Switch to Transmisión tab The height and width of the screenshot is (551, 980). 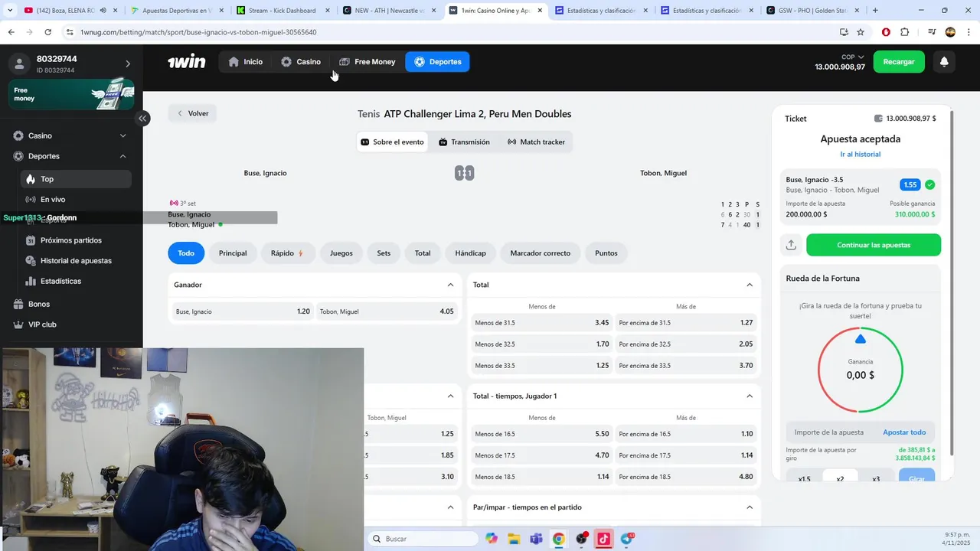(464, 142)
